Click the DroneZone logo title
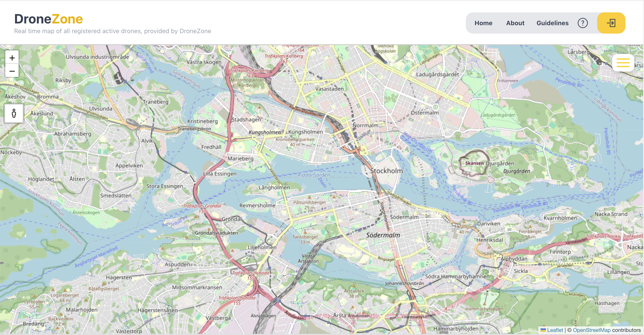The height and width of the screenshot is (335, 644). 48,19
